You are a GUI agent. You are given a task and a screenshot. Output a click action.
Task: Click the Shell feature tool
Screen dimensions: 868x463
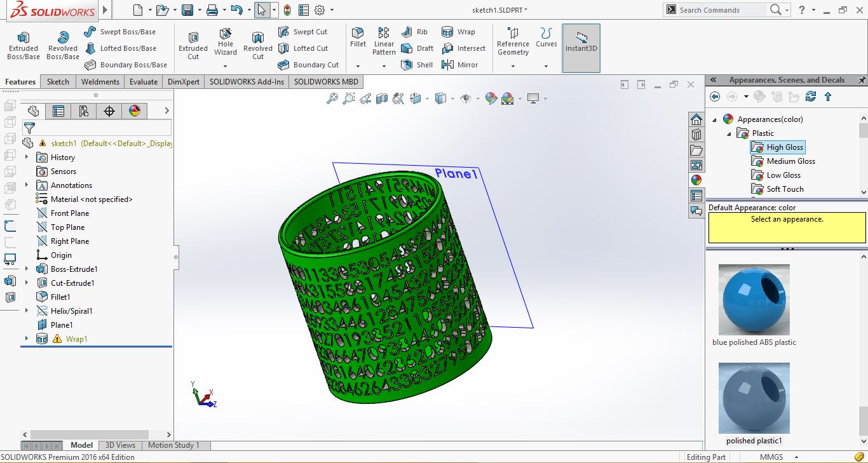tap(417, 65)
